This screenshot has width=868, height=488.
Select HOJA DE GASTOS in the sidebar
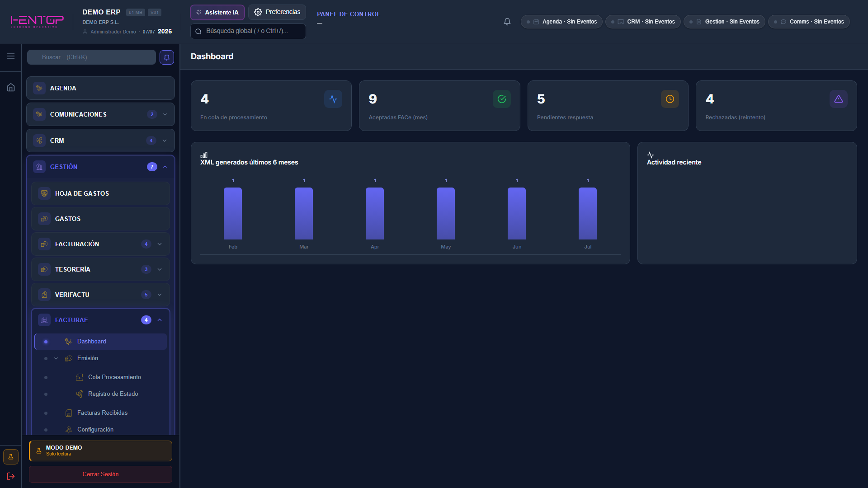[100, 193]
